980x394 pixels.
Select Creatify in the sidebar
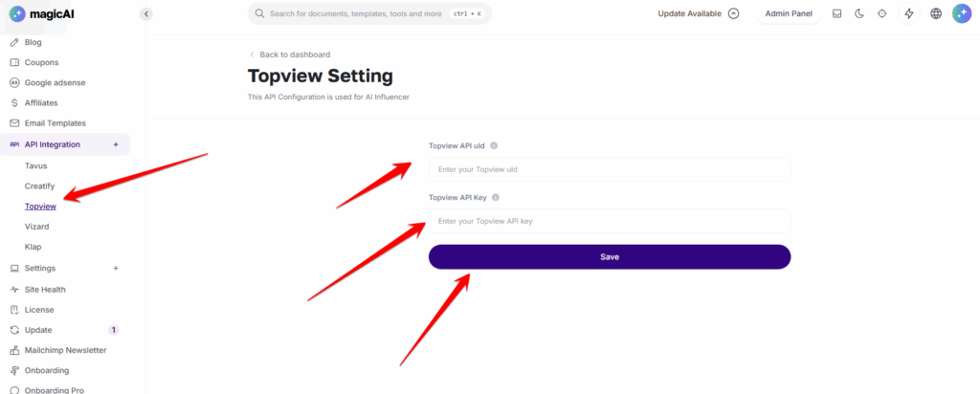[x=40, y=186]
